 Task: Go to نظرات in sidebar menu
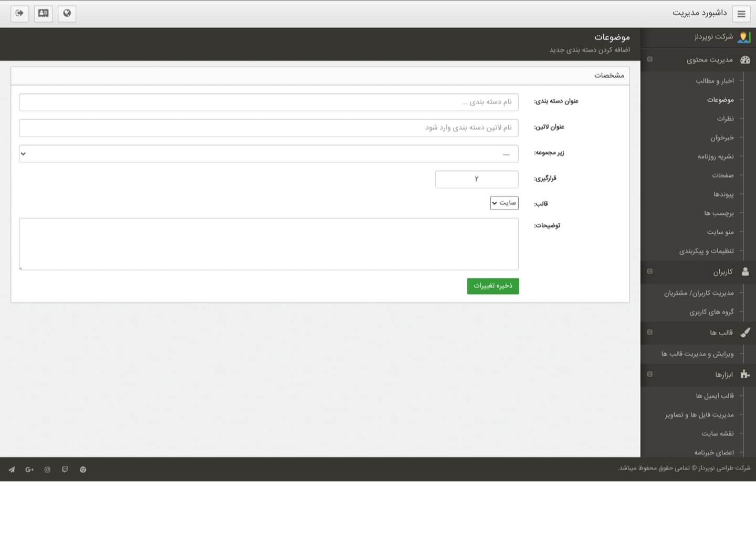(x=725, y=119)
